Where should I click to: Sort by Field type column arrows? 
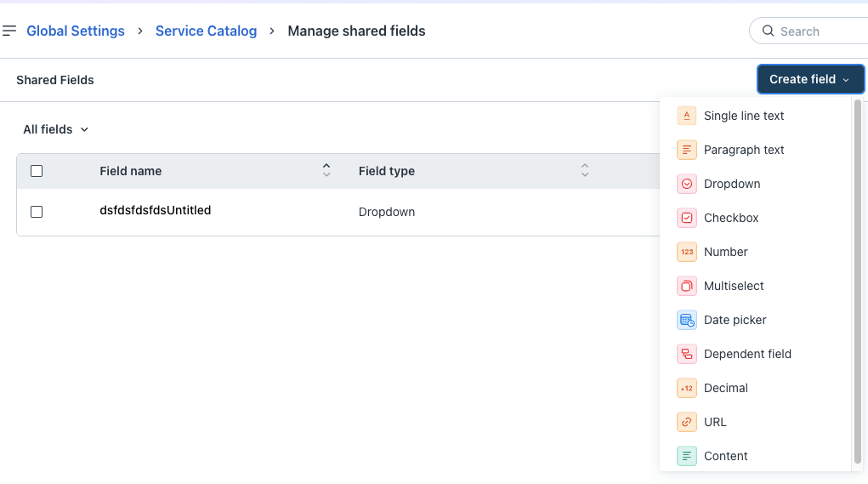[585, 170]
